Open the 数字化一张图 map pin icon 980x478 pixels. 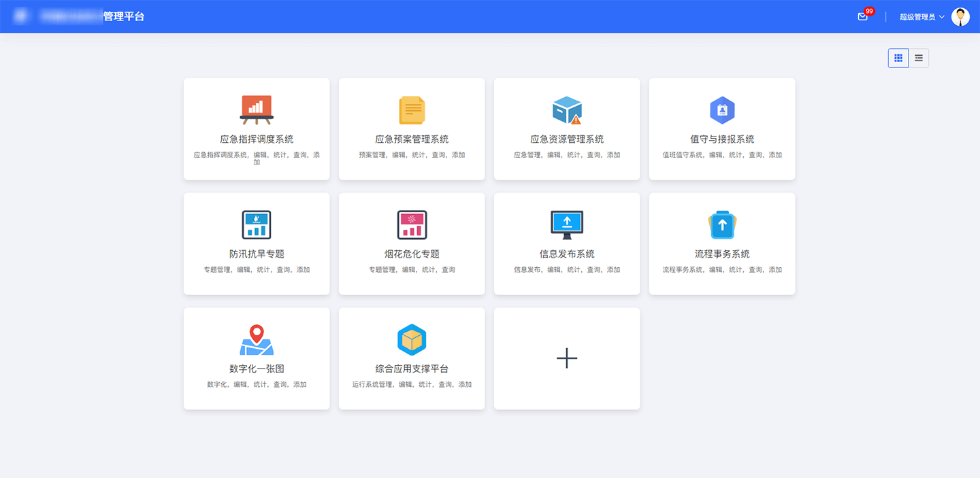click(257, 340)
